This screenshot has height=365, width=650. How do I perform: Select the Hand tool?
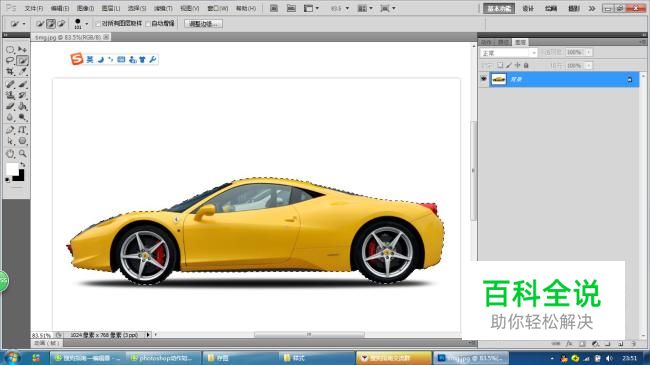[x=10, y=153]
